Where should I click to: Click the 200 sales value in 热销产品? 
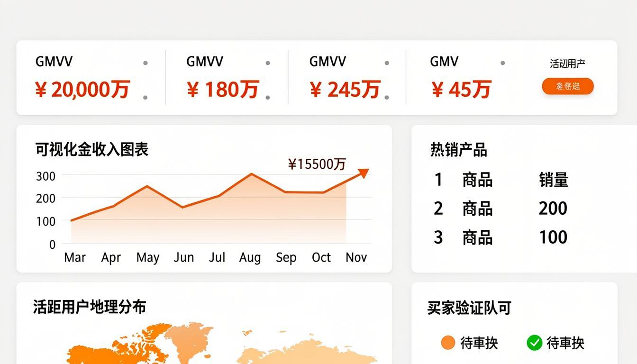[x=553, y=209]
